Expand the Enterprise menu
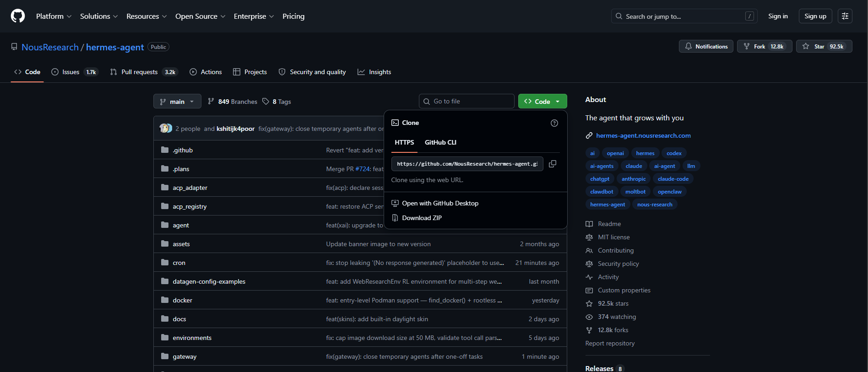 tap(254, 16)
